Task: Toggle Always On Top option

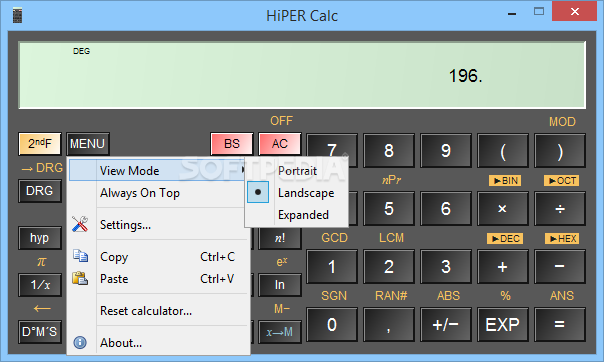Action: [x=140, y=193]
